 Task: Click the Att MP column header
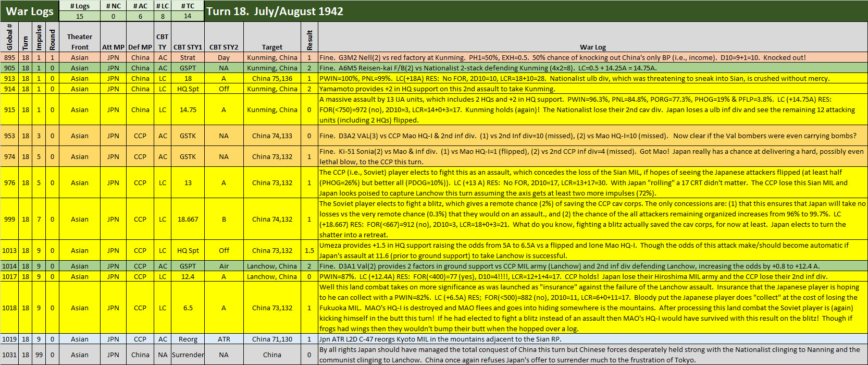113,47
